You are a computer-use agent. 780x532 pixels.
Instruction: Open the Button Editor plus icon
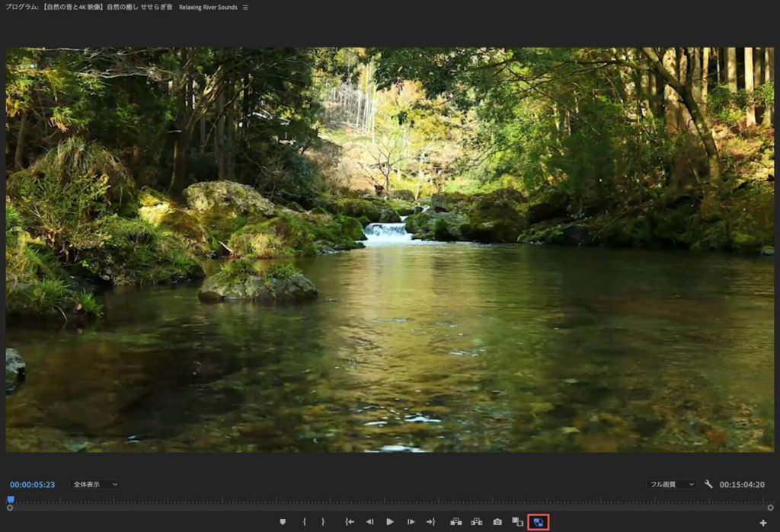point(763,523)
